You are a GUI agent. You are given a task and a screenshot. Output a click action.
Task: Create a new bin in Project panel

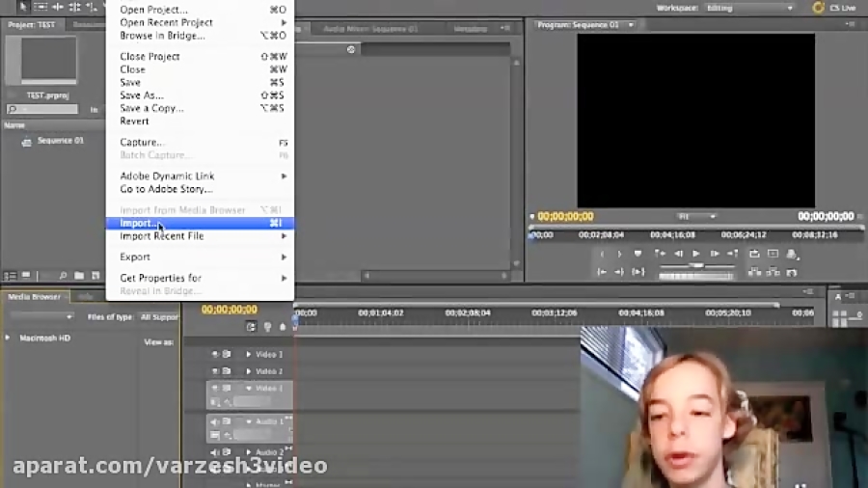[x=79, y=275]
